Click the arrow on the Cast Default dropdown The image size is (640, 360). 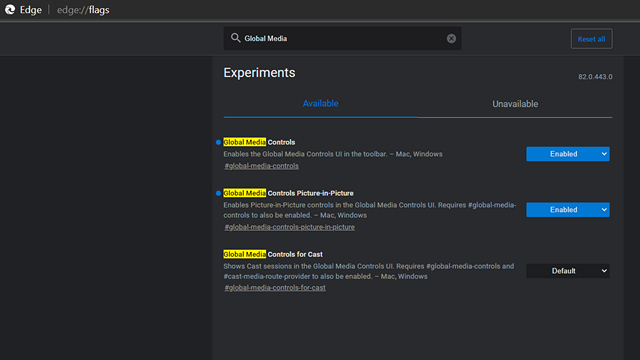coord(604,271)
